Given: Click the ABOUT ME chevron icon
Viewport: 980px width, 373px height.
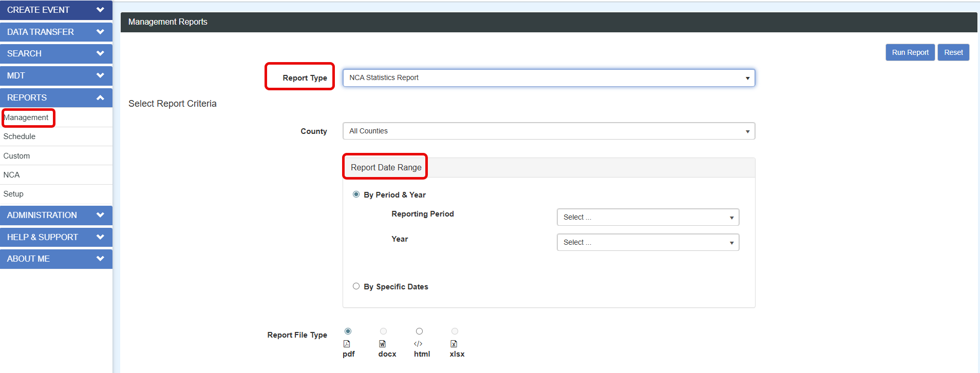Looking at the screenshot, I should 100,259.
